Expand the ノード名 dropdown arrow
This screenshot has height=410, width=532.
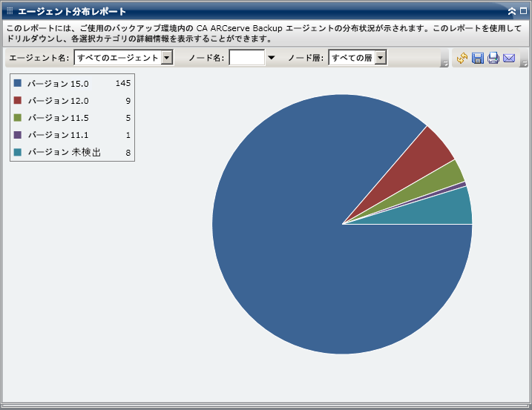point(272,58)
